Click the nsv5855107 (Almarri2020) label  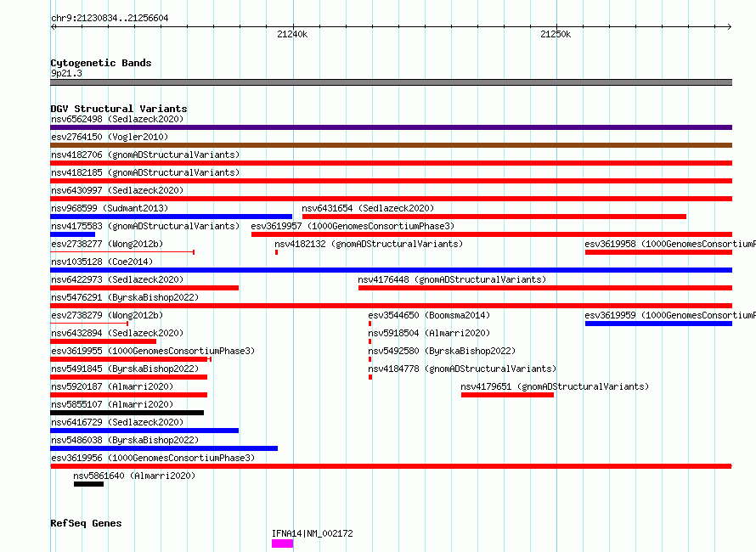112,404
